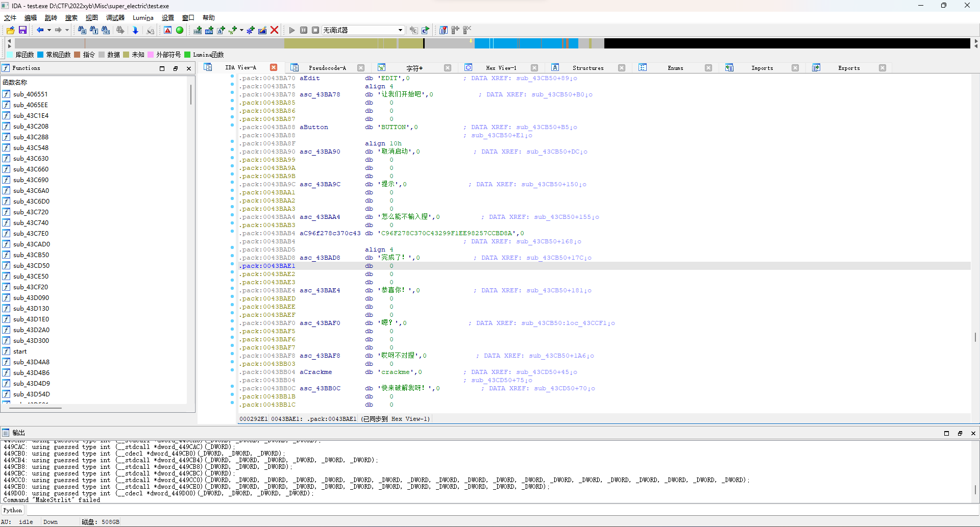Viewport: 980px width, 527px height.
Task: Click the breakpoint list toolbar icon
Action: (x=444, y=30)
